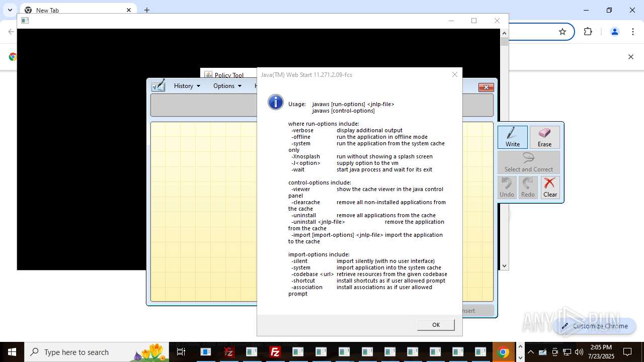Click the scrollbar thumb in black window
This screenshot has width=644, height=362.
(x=504, y=42)
